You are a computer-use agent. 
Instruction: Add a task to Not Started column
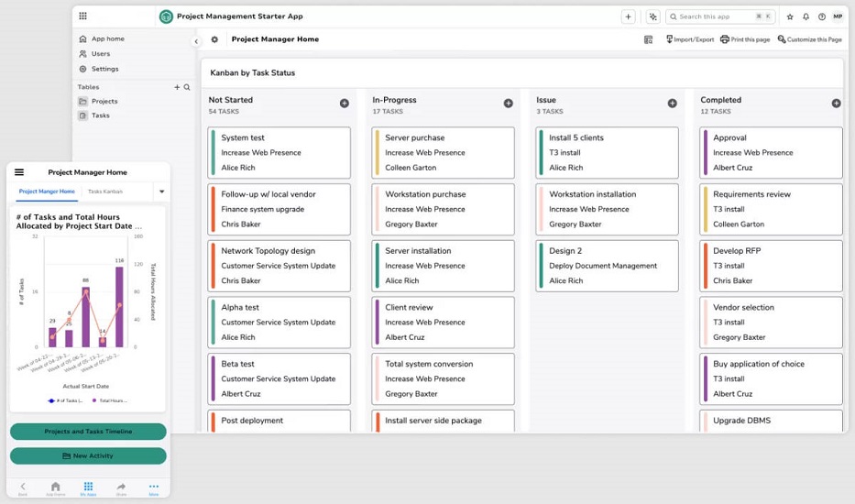point(345,104)
